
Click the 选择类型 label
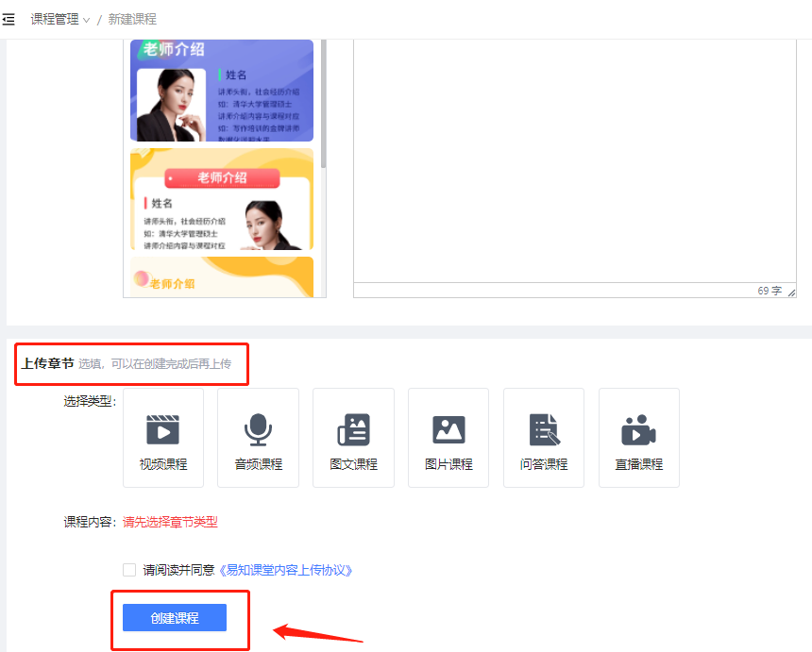[x=90, y=401]
